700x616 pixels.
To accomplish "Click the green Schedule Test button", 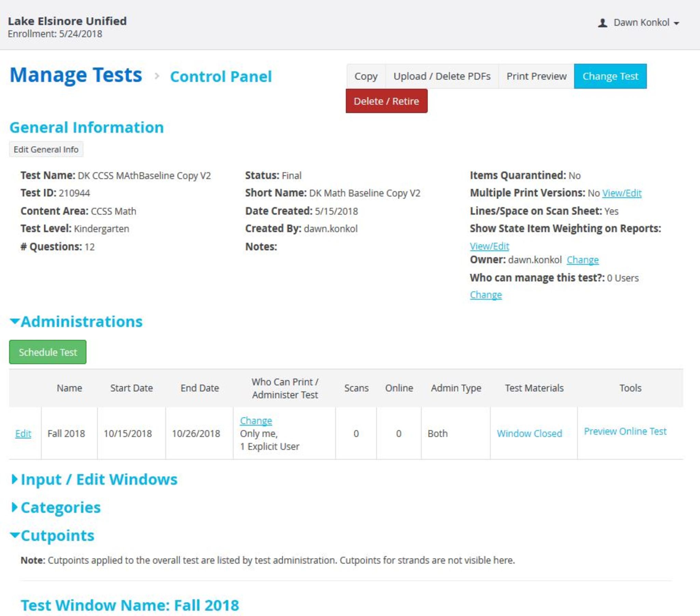I will 48,352.
